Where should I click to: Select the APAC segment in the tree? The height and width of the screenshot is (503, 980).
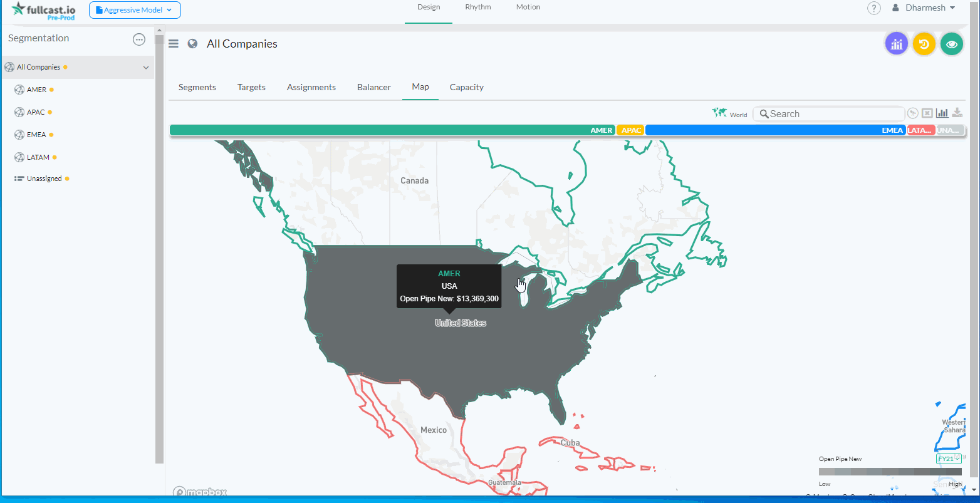point(36,112)
